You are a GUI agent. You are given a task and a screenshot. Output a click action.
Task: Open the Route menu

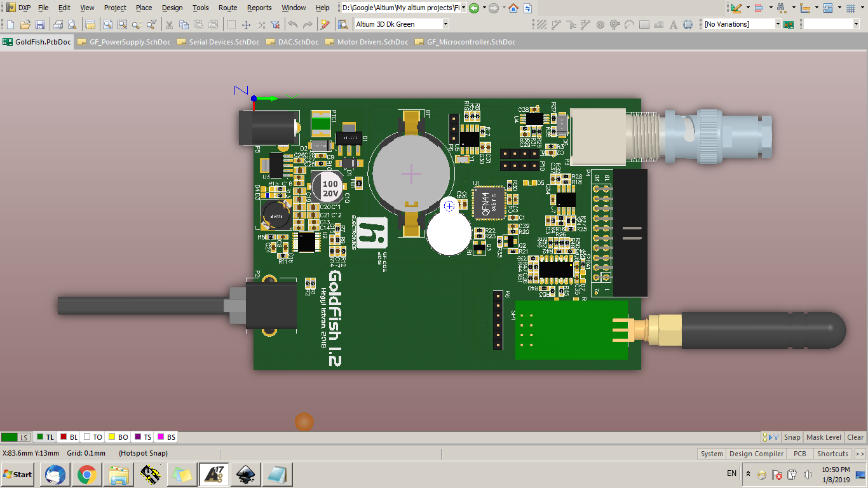pyautogui.click(x=227, y=8)
